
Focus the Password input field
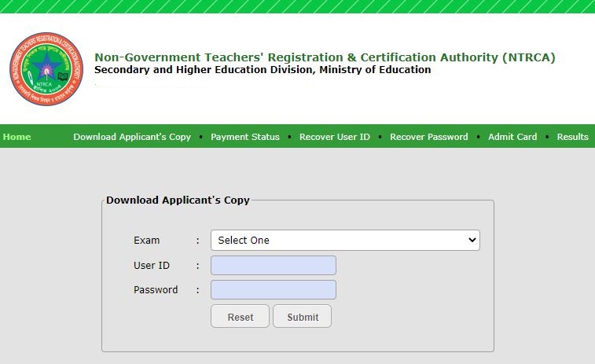tap(274, 290)
